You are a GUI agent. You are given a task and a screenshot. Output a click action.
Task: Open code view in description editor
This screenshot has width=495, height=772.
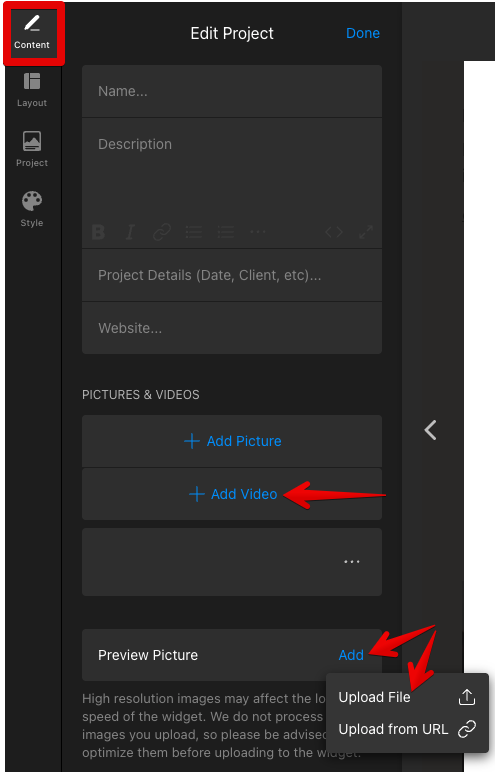click(x=333, y=231)
